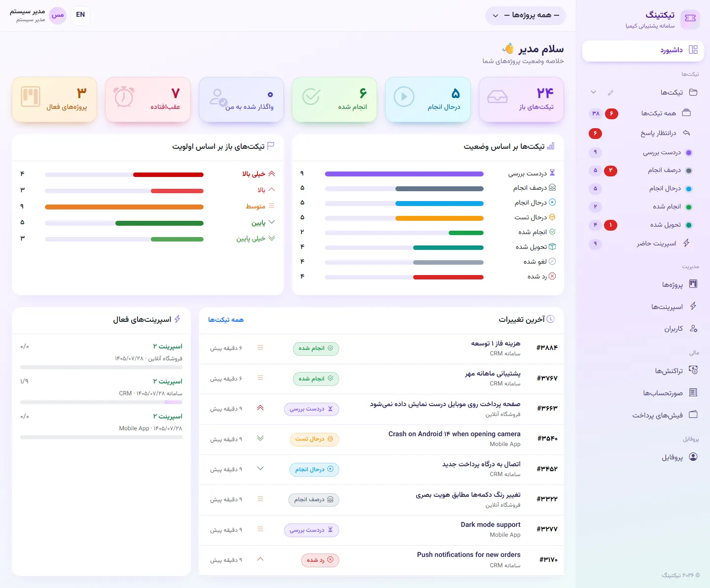This screenshot has width=710, height=588.
Task: Open the تیکت‌های باز card with 24
Action: pos(521,100)
